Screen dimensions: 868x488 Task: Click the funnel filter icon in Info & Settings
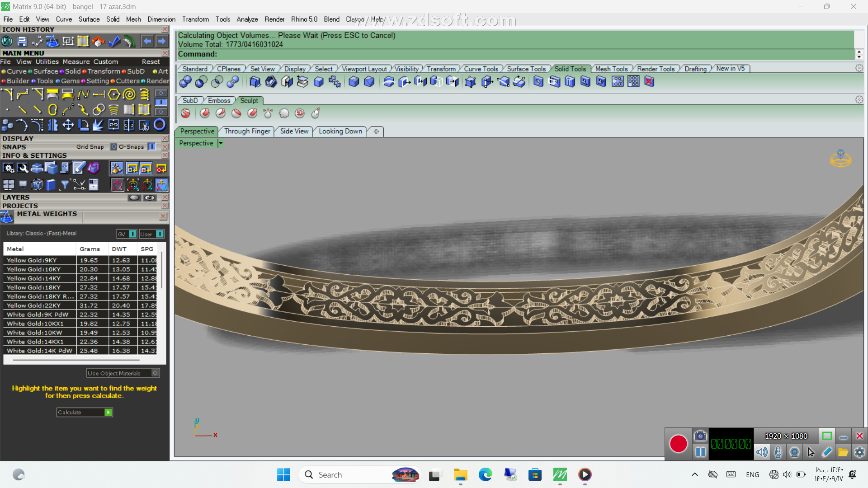[65, 185]
